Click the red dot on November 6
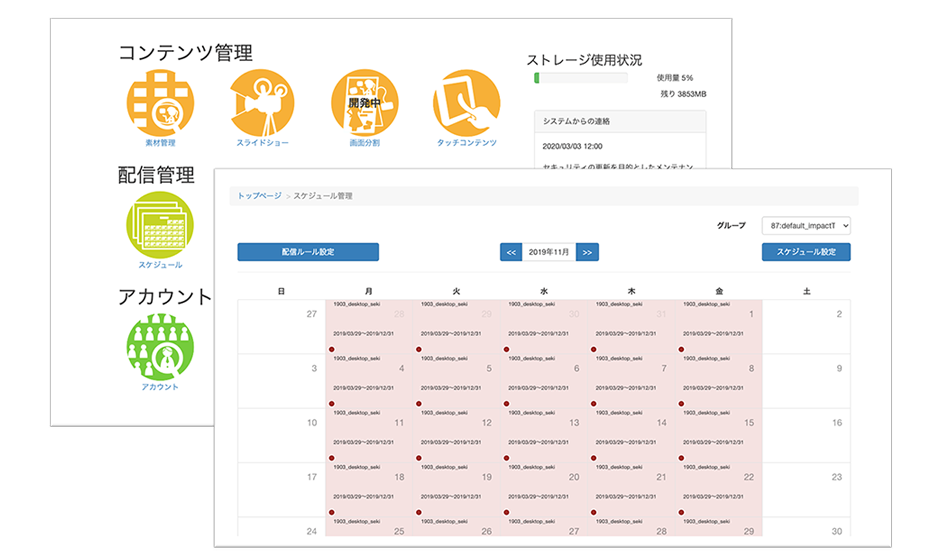The width and height of the screenshot is (940, 560). tap(507, 404)
